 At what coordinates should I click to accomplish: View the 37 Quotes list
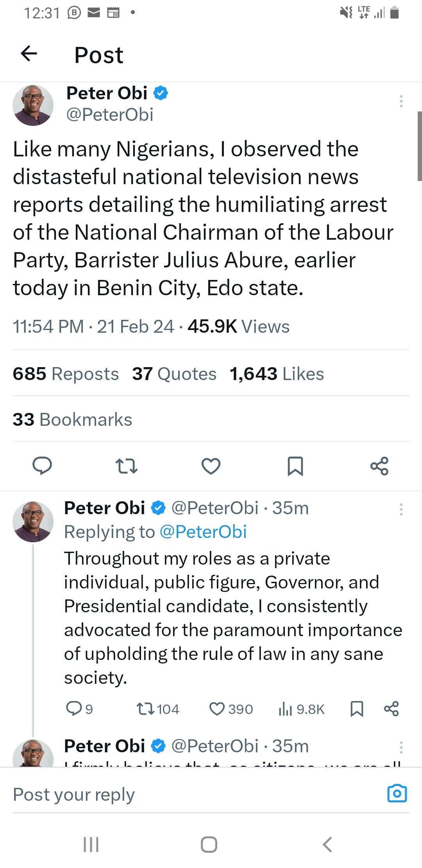pos(174,374)
